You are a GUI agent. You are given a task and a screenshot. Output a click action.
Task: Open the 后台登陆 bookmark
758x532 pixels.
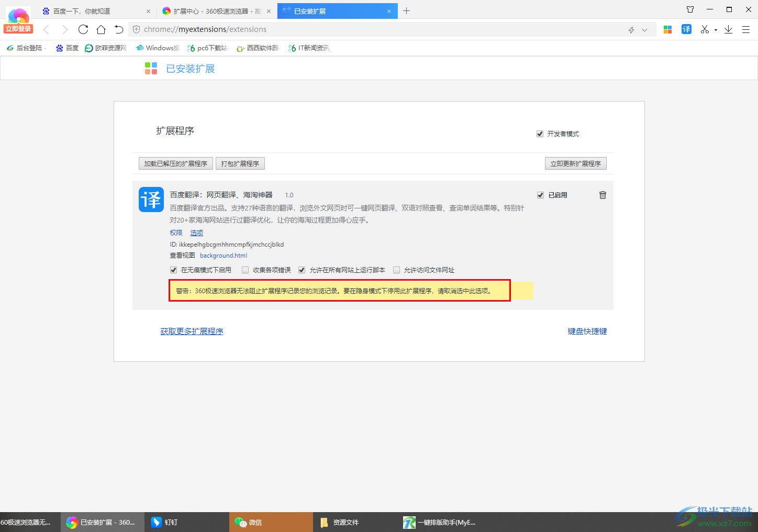pyautogui.click(x=26, y=48)
